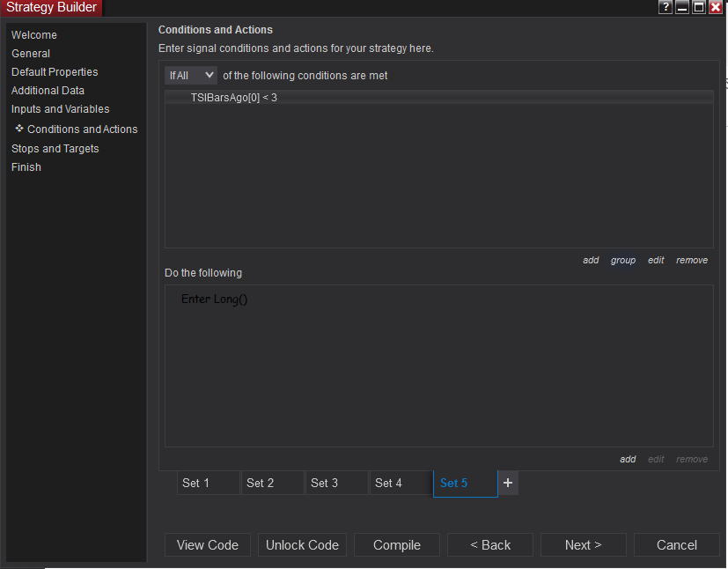This screenshot has height=569, width=728.
Task: Open the Inputs and Variables page
Action: [x=61, y=109]
